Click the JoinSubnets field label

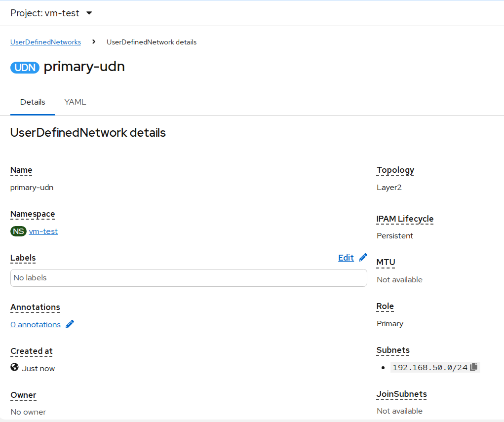[x=401, y=394]
